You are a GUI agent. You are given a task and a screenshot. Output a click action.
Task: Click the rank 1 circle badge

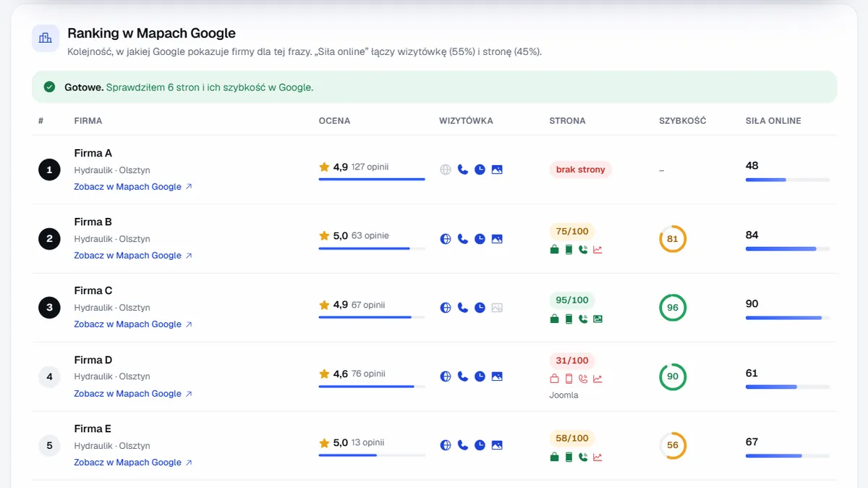(x=49, y=170)
